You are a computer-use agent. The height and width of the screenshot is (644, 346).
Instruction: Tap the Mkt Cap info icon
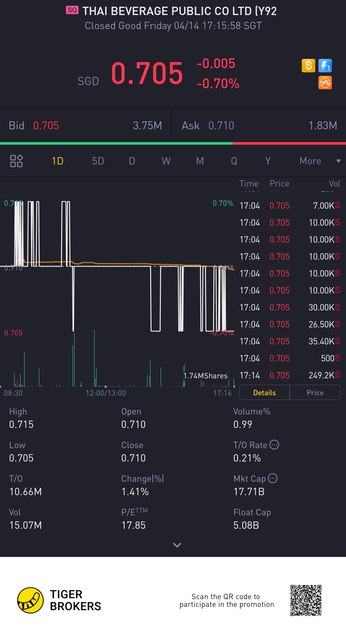pyautogui.click(x=273, y=478)
